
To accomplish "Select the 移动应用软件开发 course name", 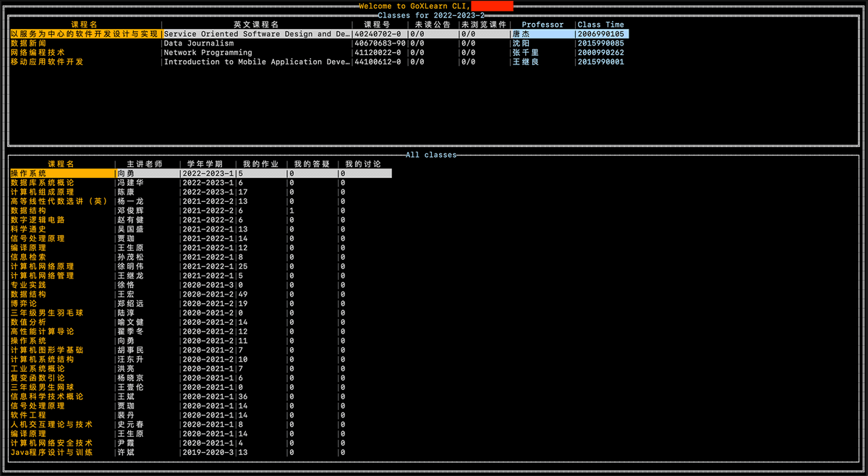I will coord(46,62).
